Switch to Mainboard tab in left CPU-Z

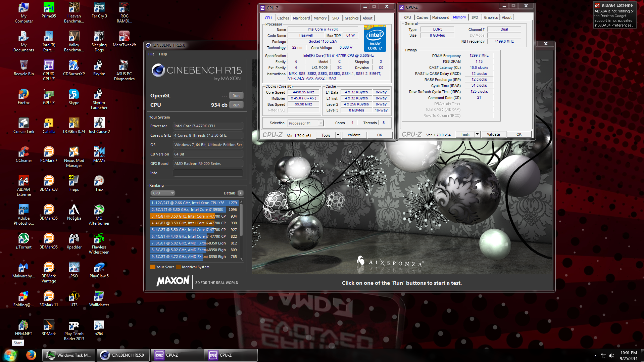pyautogui.click(x=301, y=18)
